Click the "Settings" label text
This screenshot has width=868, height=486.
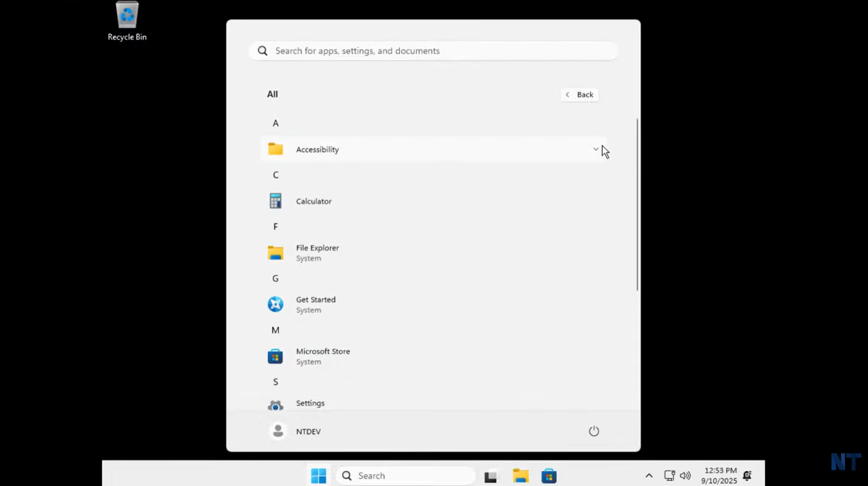[x=310, y=403]
